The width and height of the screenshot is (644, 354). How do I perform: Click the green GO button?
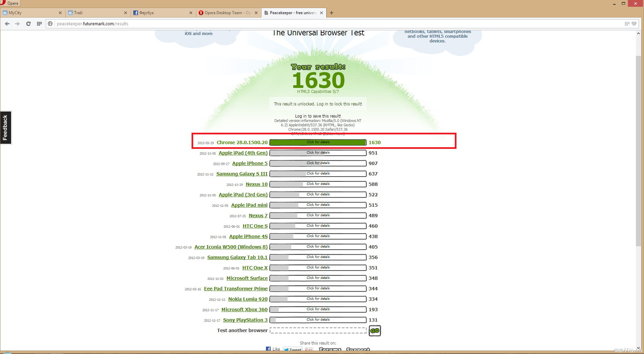375,331
